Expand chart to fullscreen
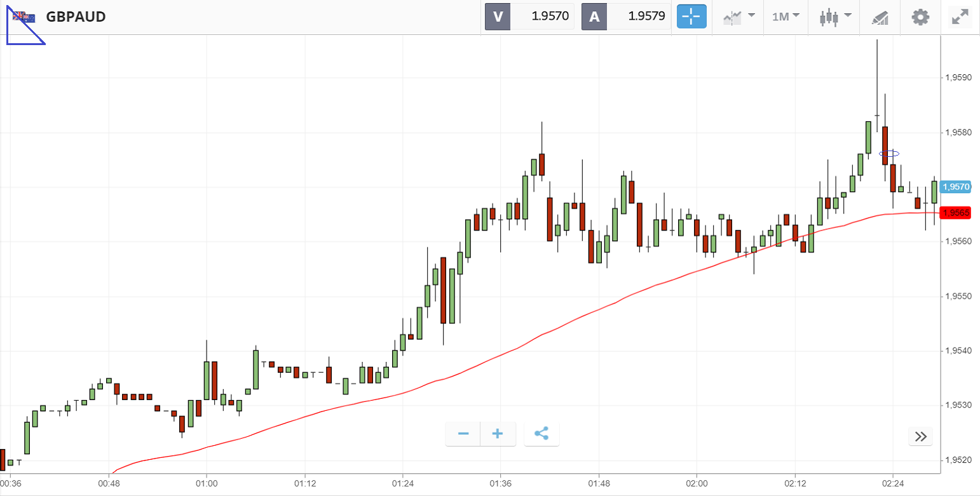This screenshot has height=496, width=980. (959, 17)
